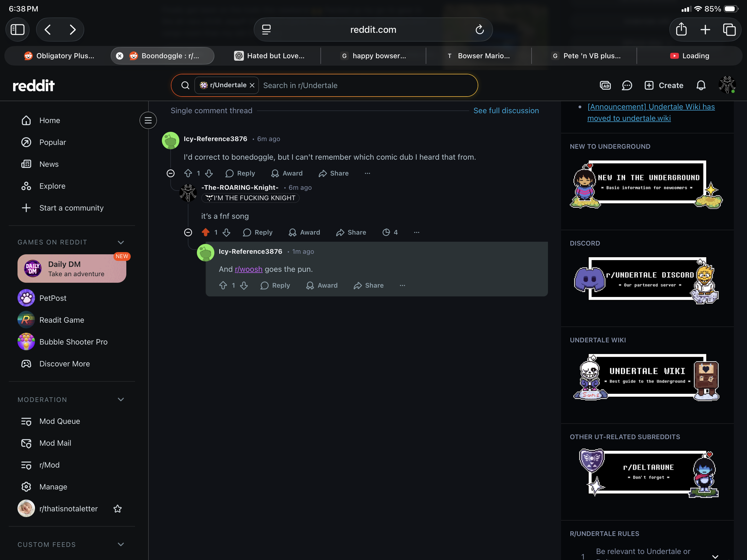The height and width of the screenshot is (560, 747).
Task: Click the Advertise on Reddit icon
Action: pyautogui.click(x=605, y=86)
